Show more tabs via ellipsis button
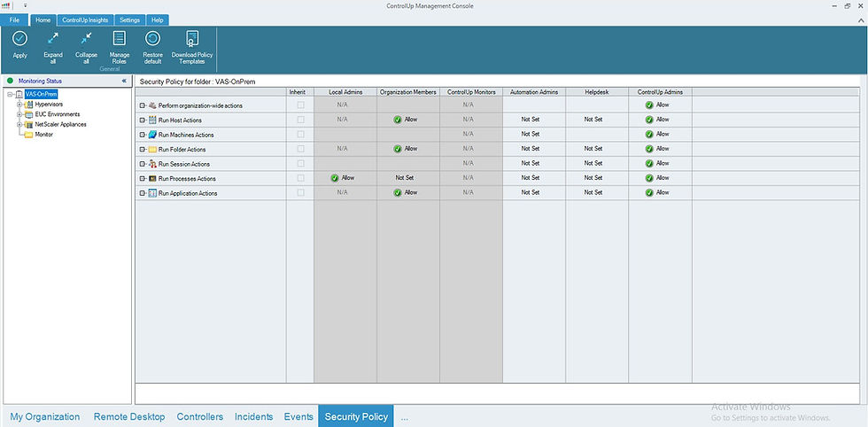The width and height of the screenshot is (868, 427). pyautogui.click(x=404, y=417)
